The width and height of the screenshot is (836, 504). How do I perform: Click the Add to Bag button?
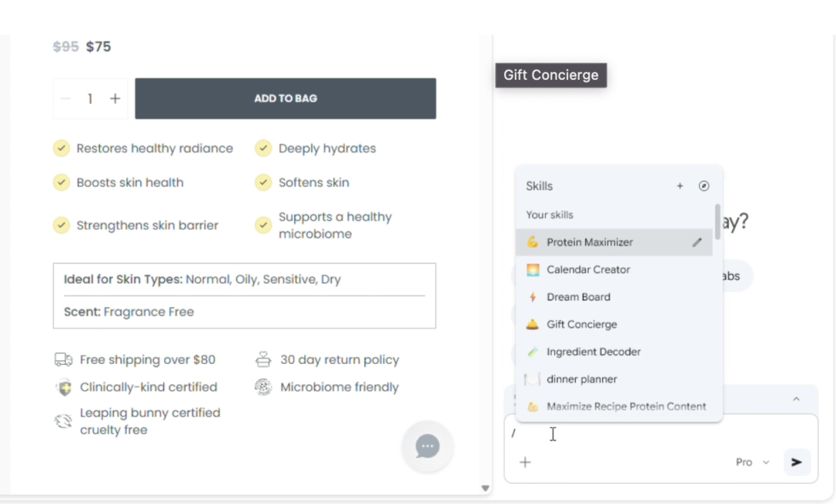285,98
